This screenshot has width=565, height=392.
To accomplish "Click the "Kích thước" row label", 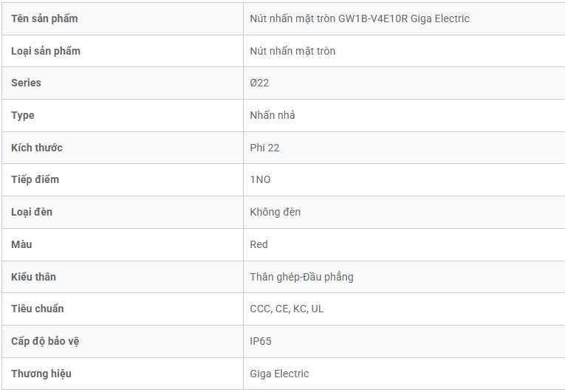I will [37, 148].
